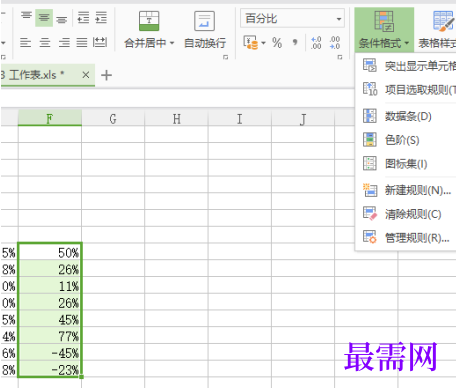
Task: Expand the 合并居中 dropdown arrow
Action: [172, 43]
